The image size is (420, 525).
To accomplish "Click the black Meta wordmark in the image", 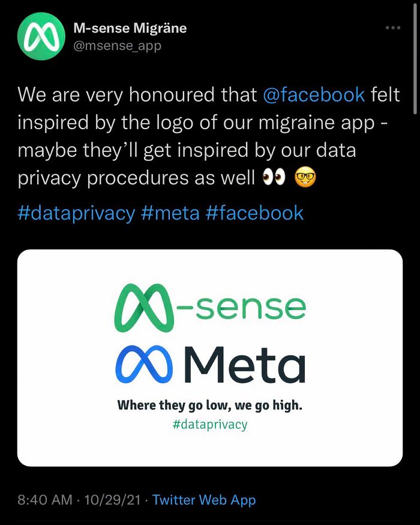I will [x=244, y=364].
